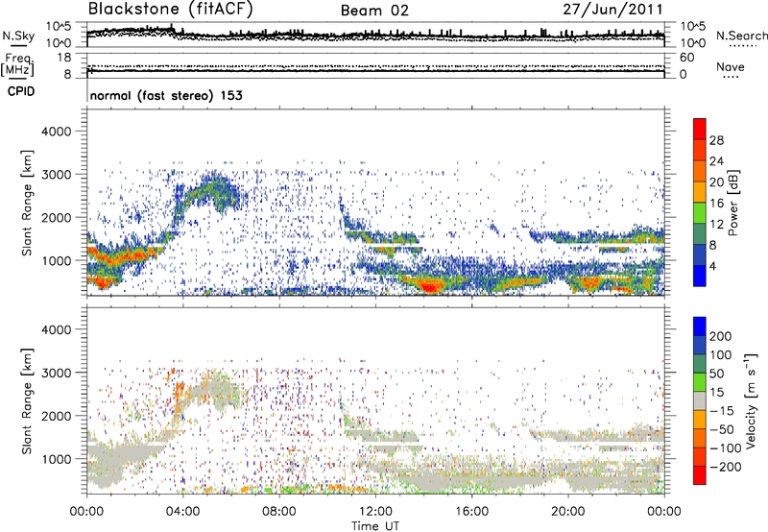Image resolution: width=768 pixels, height=532 pixels.
Task: Click the '60' value on the Nave axis
Action: coord(686,58)
